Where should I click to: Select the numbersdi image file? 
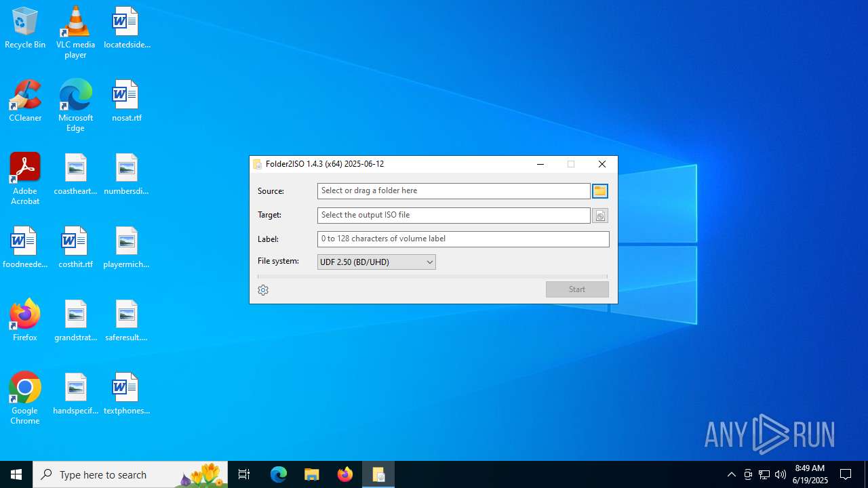127,175
